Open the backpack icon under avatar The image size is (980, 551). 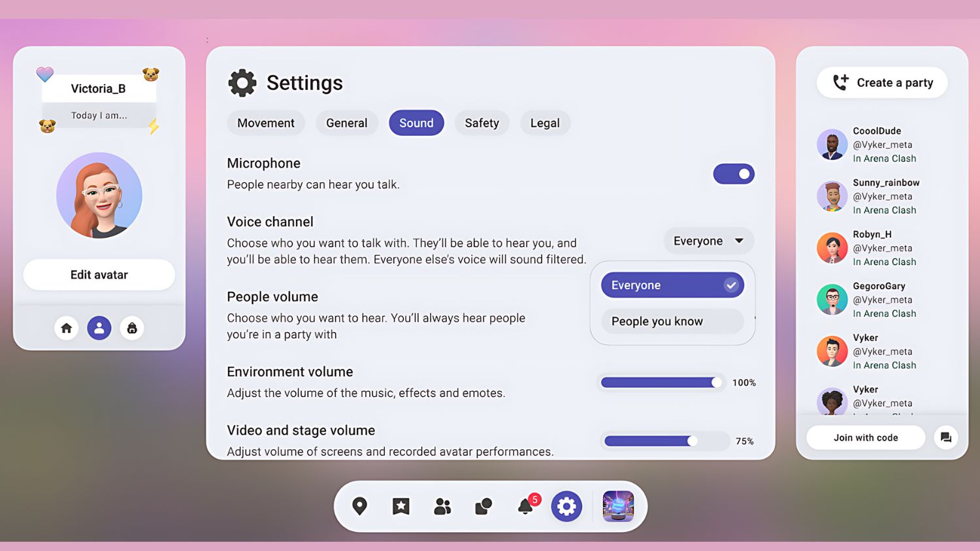click(x=132, y=328)
